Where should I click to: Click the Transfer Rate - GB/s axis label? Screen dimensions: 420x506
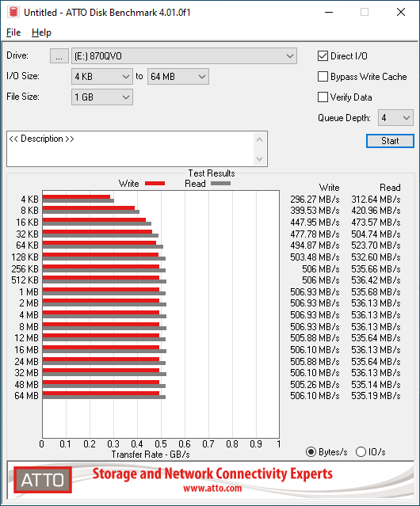pos(151,455)
